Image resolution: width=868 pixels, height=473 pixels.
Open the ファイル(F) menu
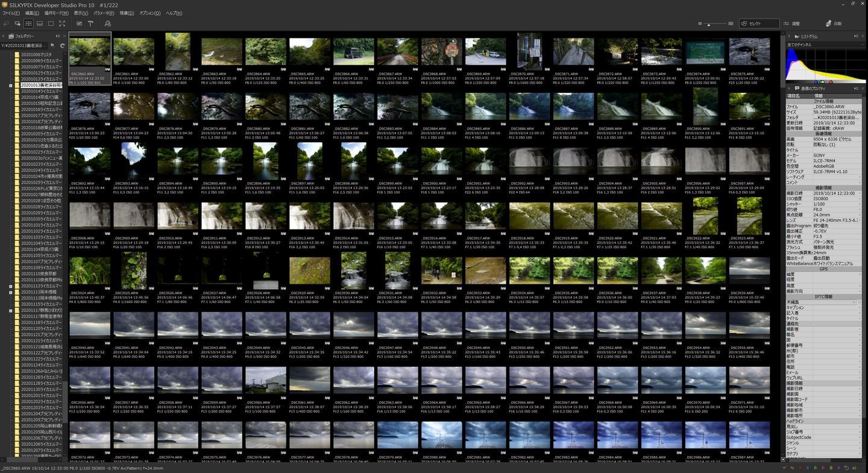[11, 13]
